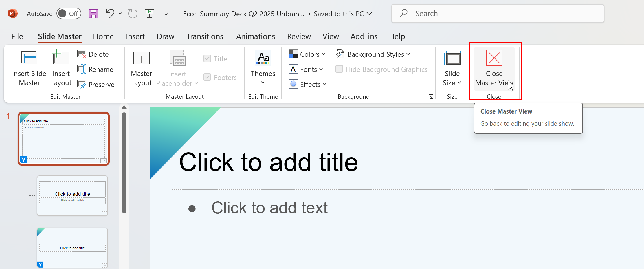Select the third layout thumbnail with title only
The width and height of the screenshot is (644, 269).
point(72,248)
